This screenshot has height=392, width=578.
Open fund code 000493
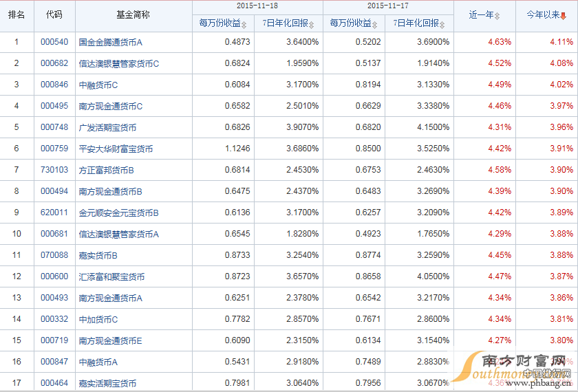coord(54,298)
